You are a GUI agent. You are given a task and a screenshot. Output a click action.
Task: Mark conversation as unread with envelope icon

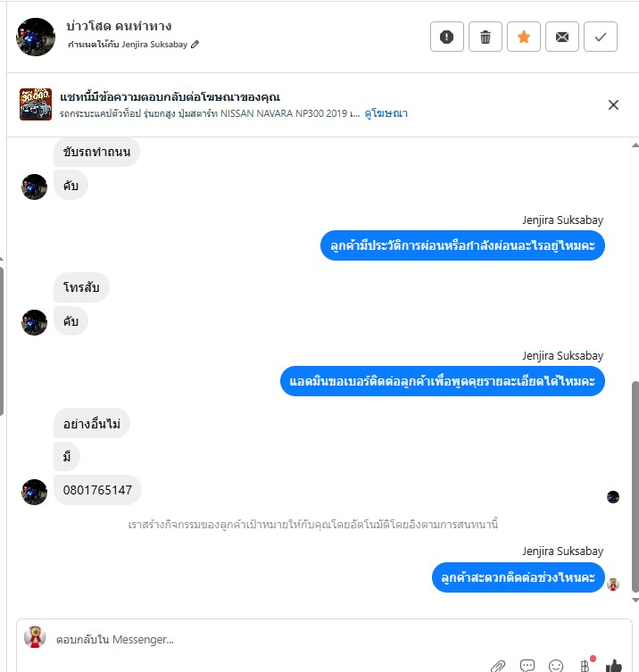562,37
